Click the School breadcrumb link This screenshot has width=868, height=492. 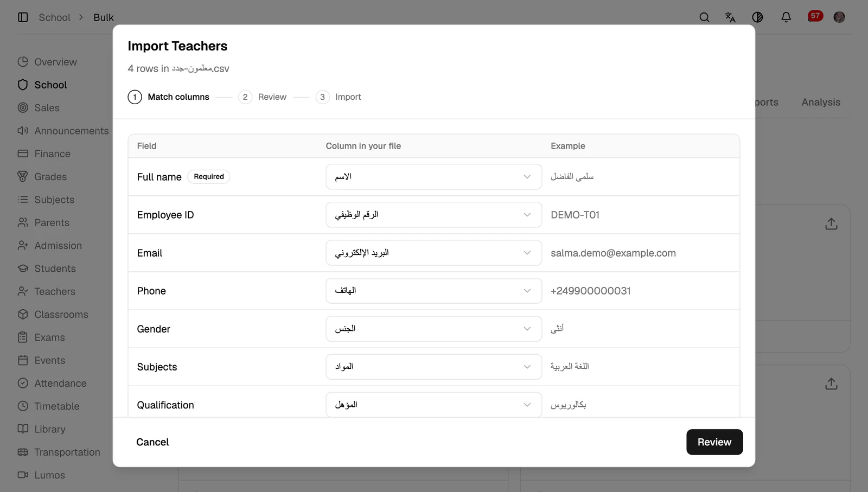[54, 17]
